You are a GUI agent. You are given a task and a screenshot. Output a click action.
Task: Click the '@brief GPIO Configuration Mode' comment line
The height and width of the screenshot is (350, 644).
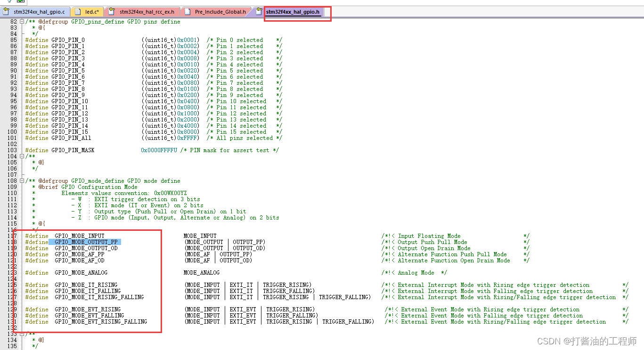(x=88, y=187)
